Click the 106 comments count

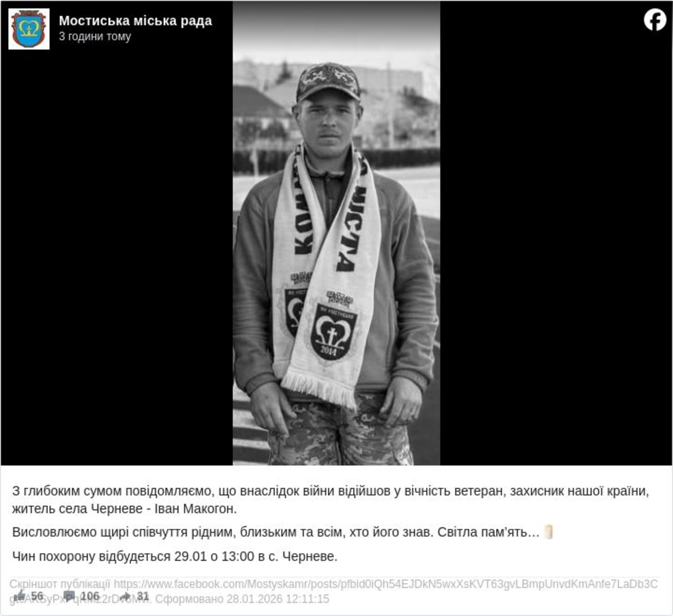(90, 595)
